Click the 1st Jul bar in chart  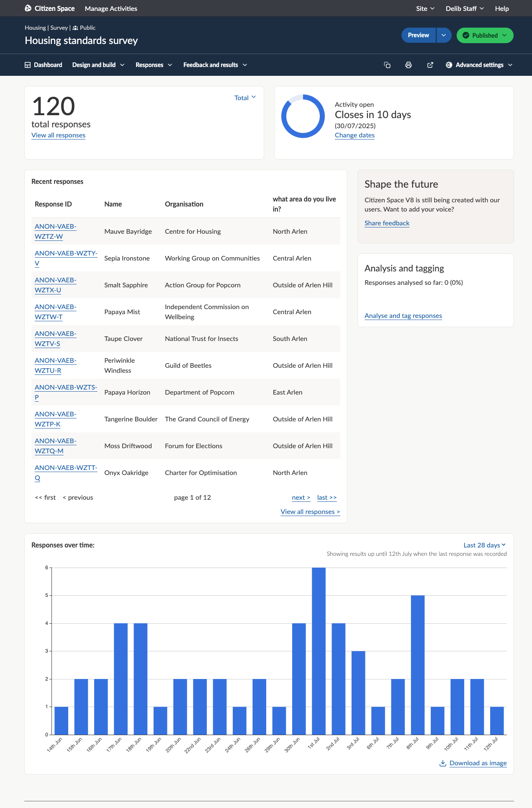pyautogui.click(x=319, y=651)
